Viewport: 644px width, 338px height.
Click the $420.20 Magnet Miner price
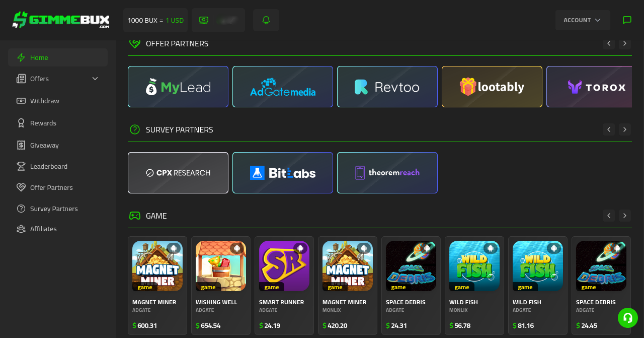coord(335,326)
